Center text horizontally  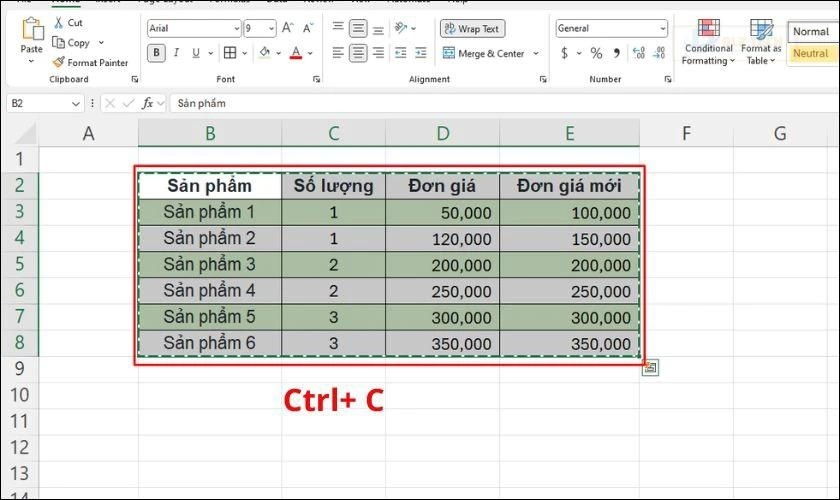[358, 53]
